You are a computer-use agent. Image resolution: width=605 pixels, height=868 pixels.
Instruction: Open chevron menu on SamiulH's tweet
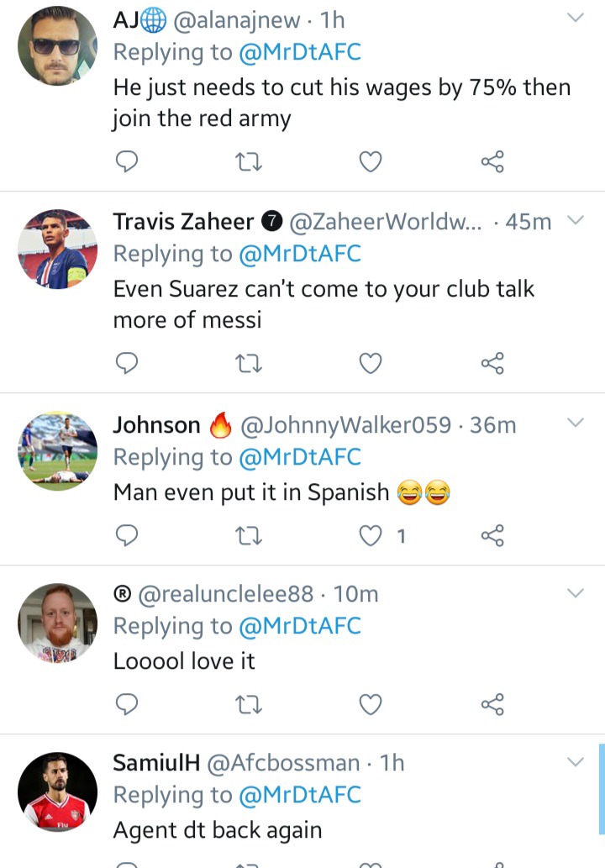pyautogui.click(x=576, y=762)
